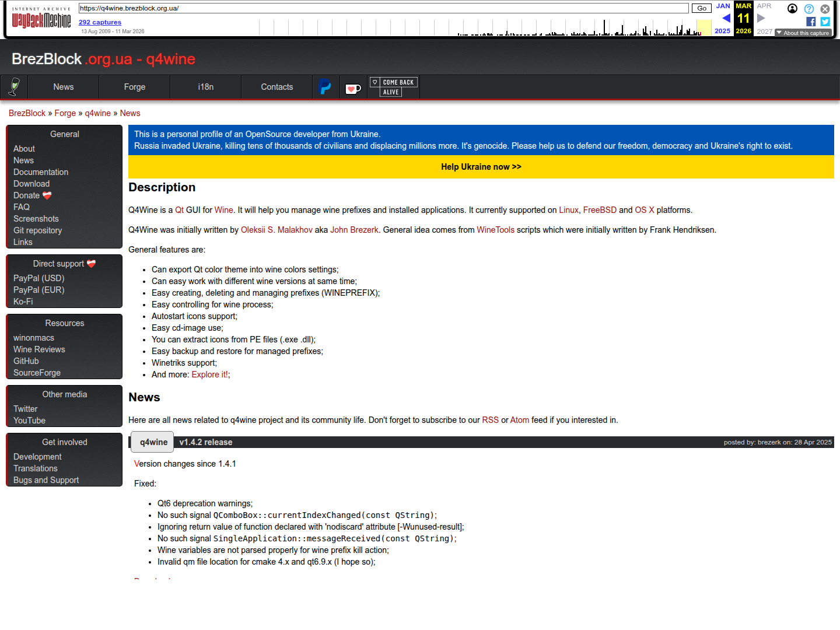Open the FreeBSD platform link

600,210
